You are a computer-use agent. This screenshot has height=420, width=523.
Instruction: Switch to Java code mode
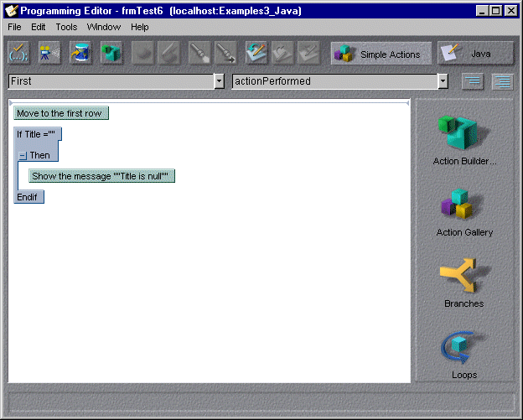[475, 54]
